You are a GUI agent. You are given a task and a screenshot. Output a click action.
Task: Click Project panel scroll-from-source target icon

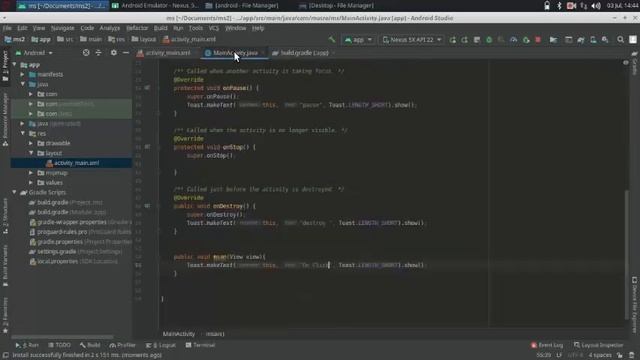[x=86, y=53]
